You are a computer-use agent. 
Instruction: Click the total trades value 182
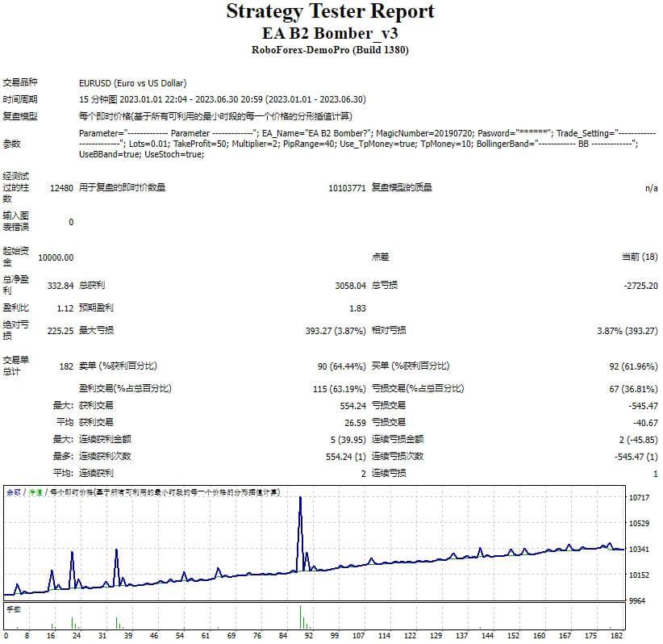(65, 366)
